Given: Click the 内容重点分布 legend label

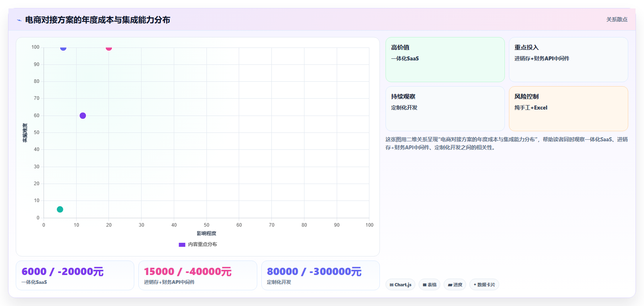Looking at the screenshot, I should point(202,244).
